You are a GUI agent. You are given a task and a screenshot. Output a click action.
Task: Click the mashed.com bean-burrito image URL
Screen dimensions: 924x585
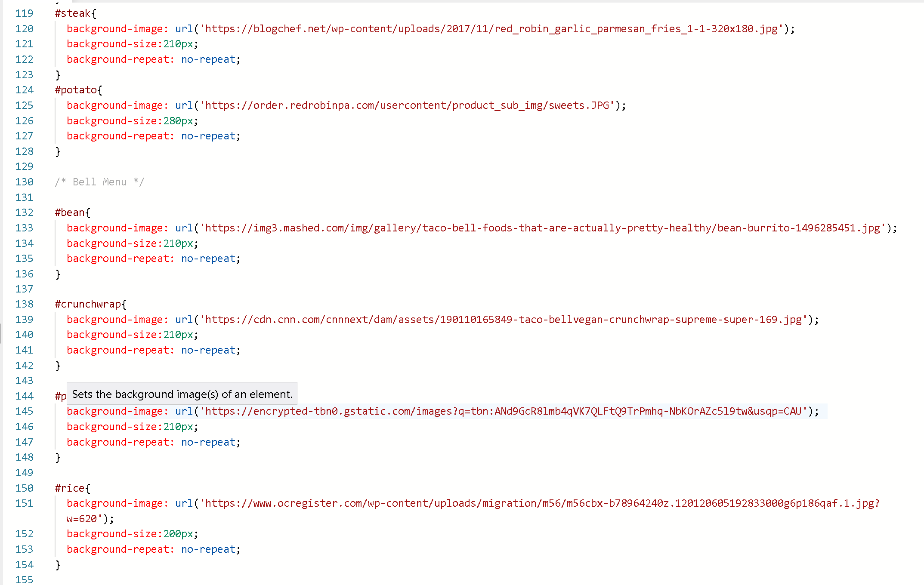[x=542, y=228]
